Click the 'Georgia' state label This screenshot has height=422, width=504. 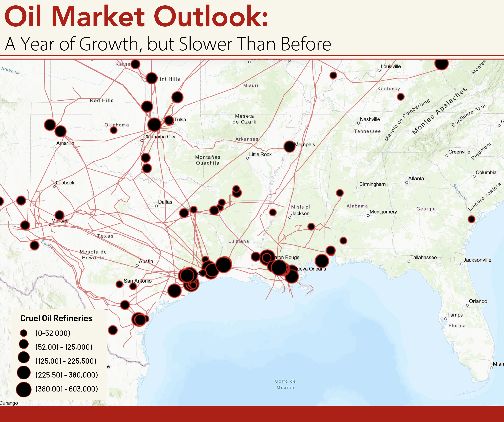point(426,209)
